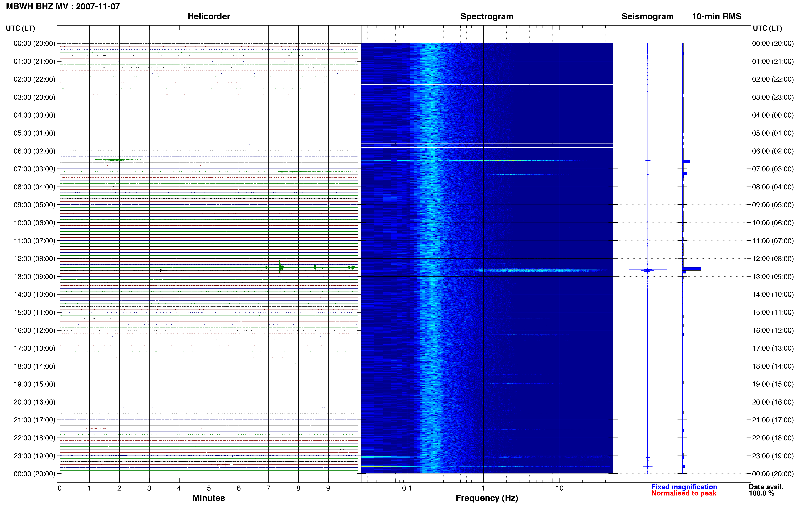The width and height of the screenshot is (812, 508).
Task: Select the Minutes axis tick label '9'
Action: [328, 488]
